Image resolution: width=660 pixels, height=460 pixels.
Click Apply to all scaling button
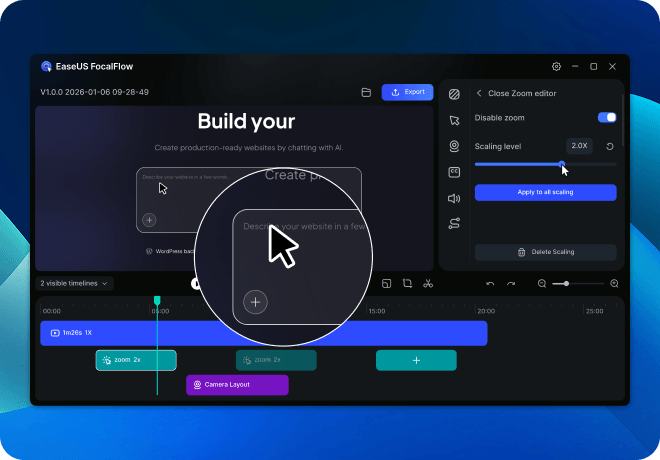[545, 192]
